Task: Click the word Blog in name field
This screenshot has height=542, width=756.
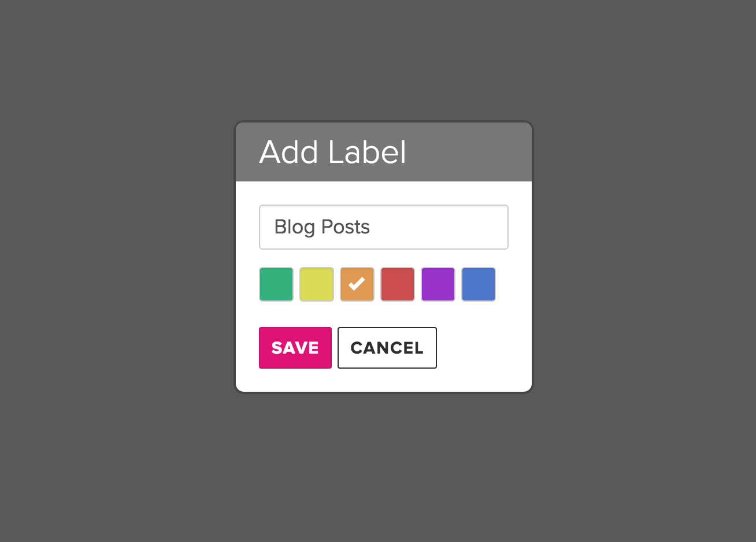Action: [x=295, y=228]
